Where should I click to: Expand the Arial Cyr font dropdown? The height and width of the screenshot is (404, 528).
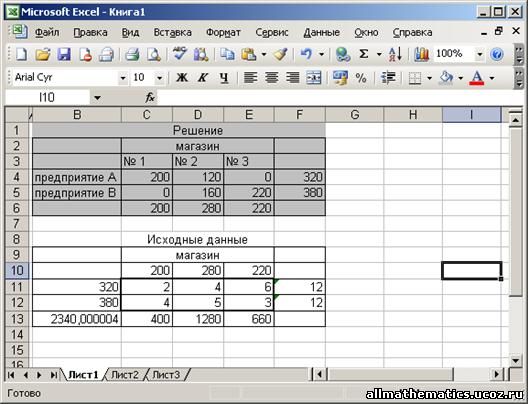click(x=123, y=78)
